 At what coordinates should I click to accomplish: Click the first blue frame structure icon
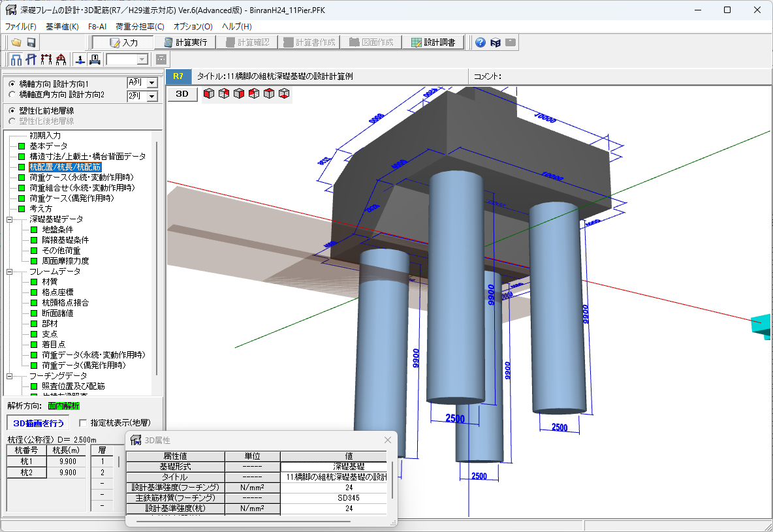(x=16, y=59)
